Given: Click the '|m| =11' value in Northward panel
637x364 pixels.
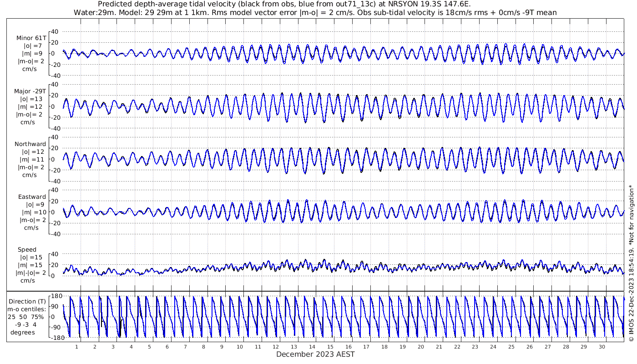Looking at the screenshot, I should coord(31,160).
